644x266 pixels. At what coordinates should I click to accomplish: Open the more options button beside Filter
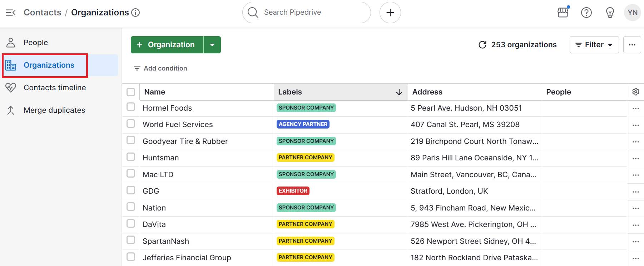(x=632, y=45)
